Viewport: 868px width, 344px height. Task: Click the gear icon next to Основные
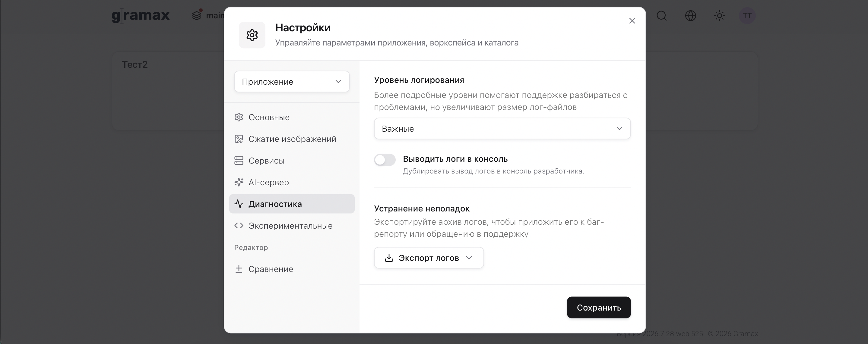pos(239,117)
